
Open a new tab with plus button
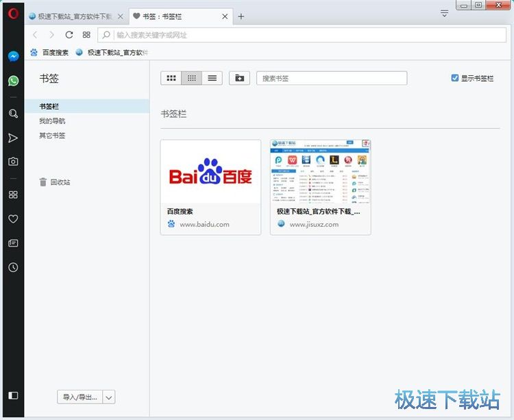(241, 16)
